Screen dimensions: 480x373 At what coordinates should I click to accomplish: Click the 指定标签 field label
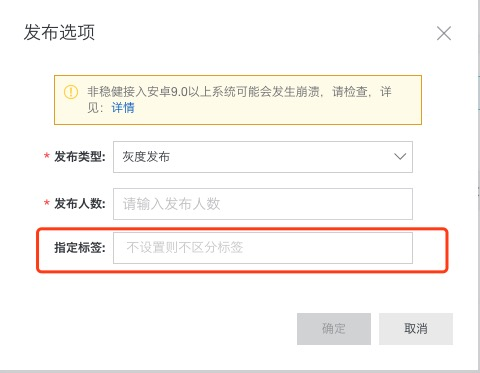pyautogui.click(x=80, y=248)
